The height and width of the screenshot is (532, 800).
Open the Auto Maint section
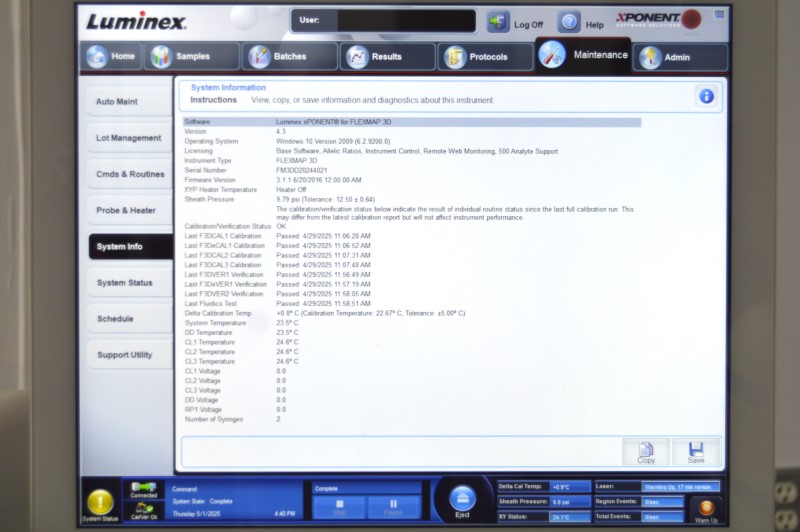tap(130, 102)
